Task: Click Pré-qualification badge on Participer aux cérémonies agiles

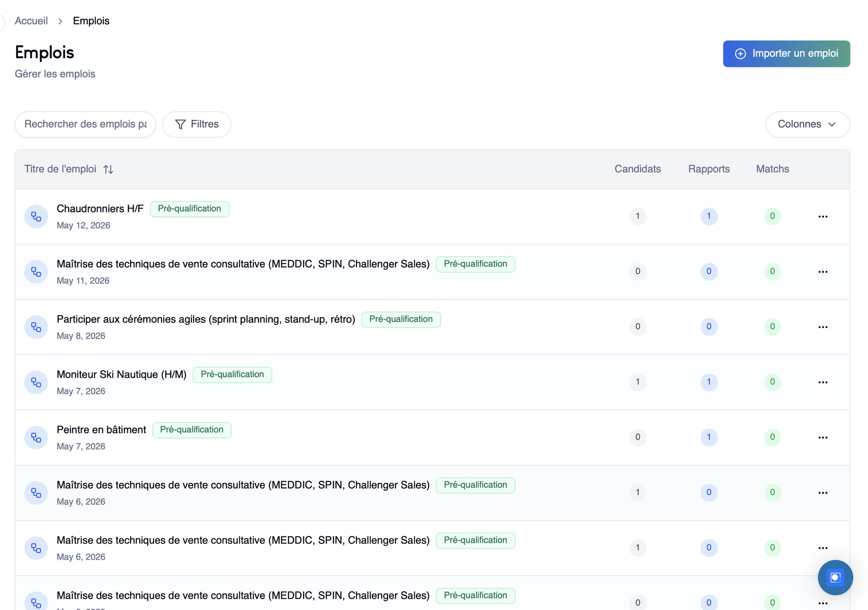Action: tap(401, 320)
